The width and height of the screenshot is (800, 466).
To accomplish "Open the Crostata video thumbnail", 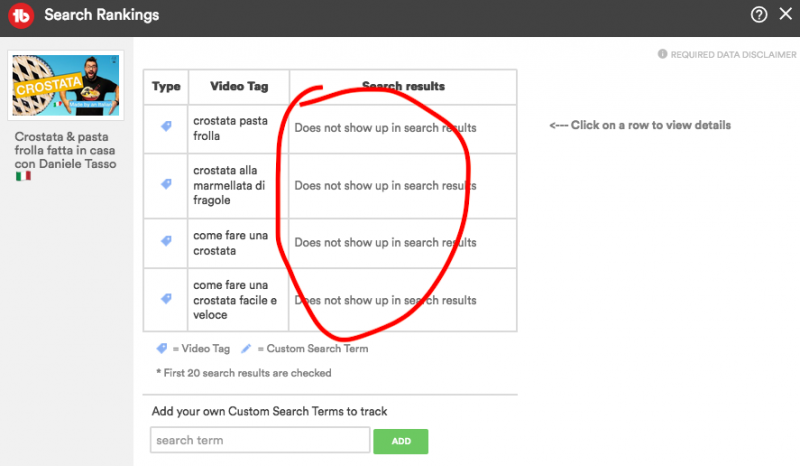I will (x=65, y=87).
